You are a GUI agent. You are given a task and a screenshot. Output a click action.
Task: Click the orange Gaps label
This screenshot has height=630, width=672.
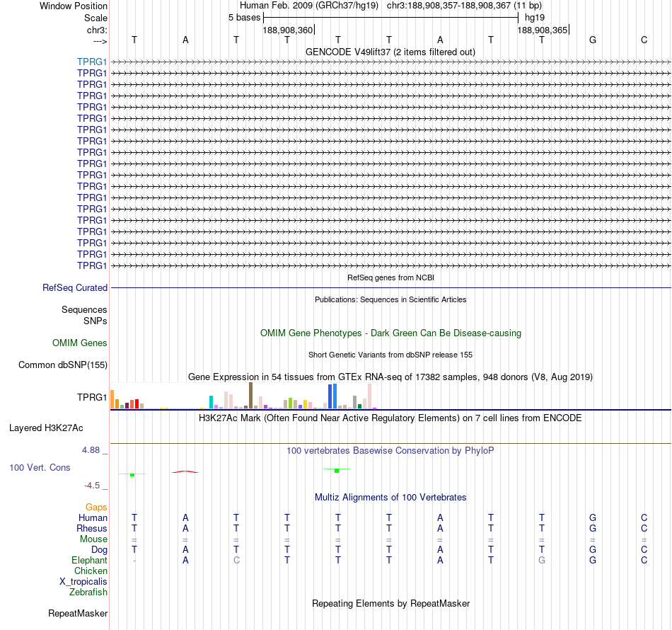point(96,508)
